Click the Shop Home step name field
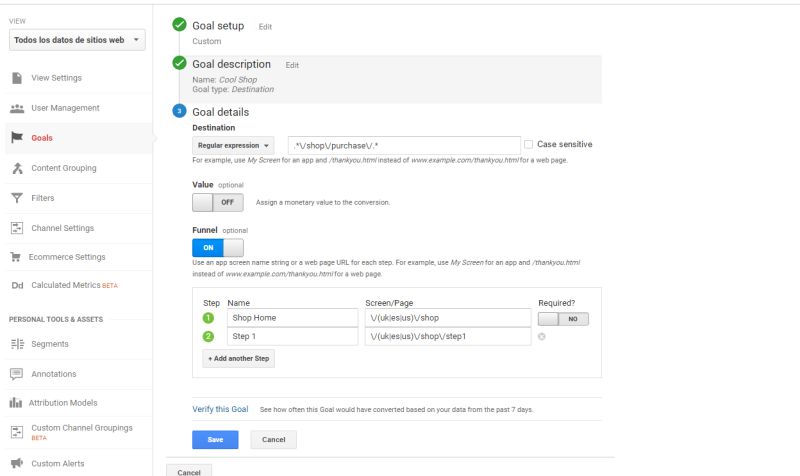Screen dimensions: 800x476 point(293,318)
